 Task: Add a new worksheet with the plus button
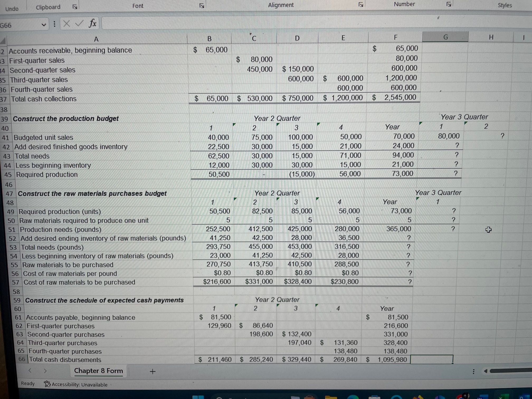click(x=153, y=372)
